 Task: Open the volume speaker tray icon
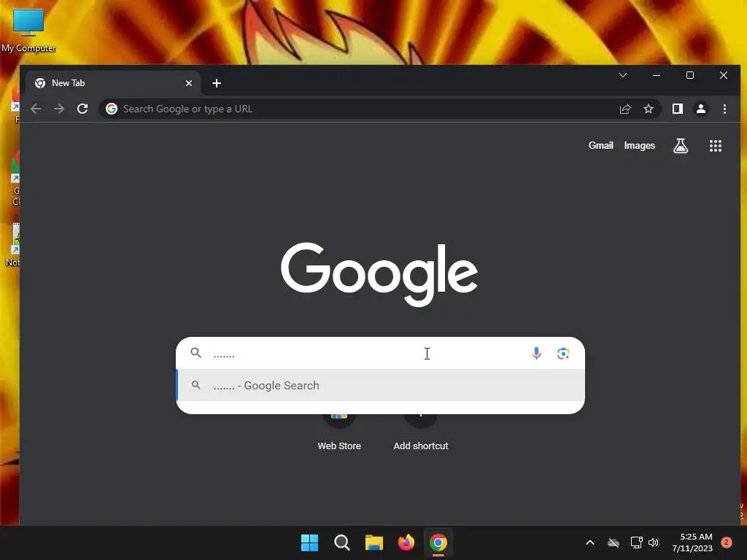(654, 542)
